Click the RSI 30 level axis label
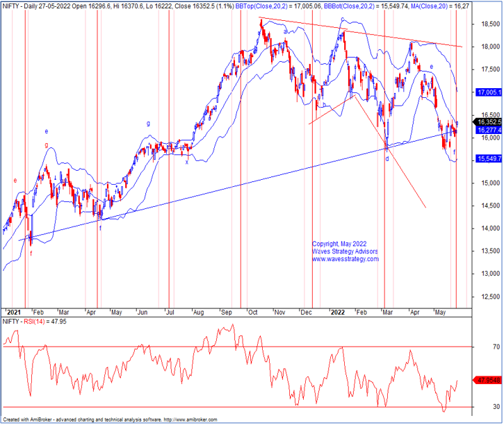Image resolution: width=504 pixels, height=425 pixels. tap(496, 407)
